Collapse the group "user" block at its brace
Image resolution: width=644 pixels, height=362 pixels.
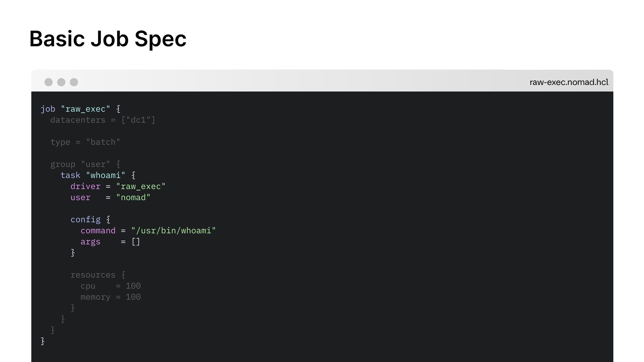[x=118, y=164]
